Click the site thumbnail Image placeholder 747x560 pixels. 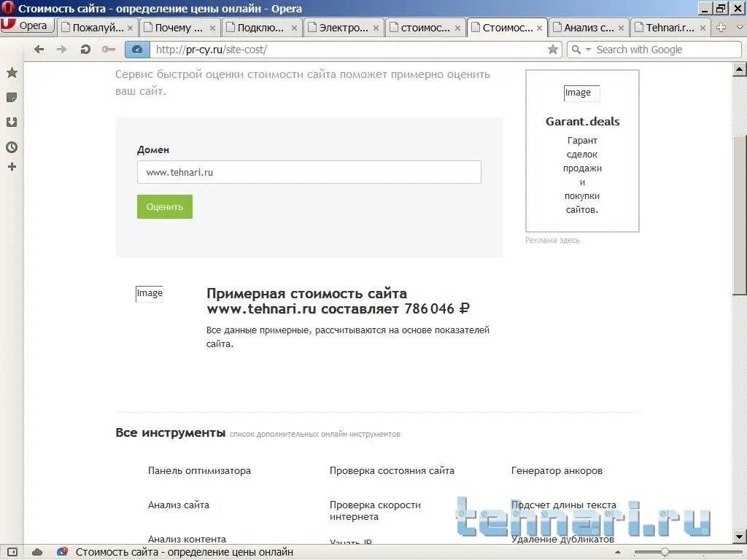149,293
